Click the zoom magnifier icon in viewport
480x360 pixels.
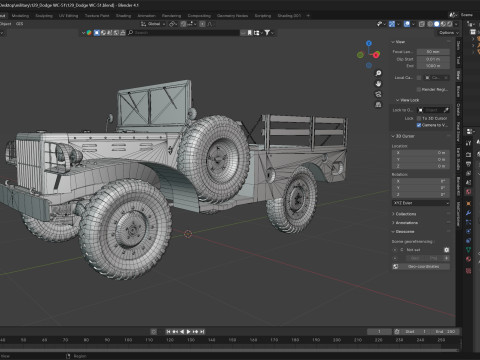(x=378, y=73)
